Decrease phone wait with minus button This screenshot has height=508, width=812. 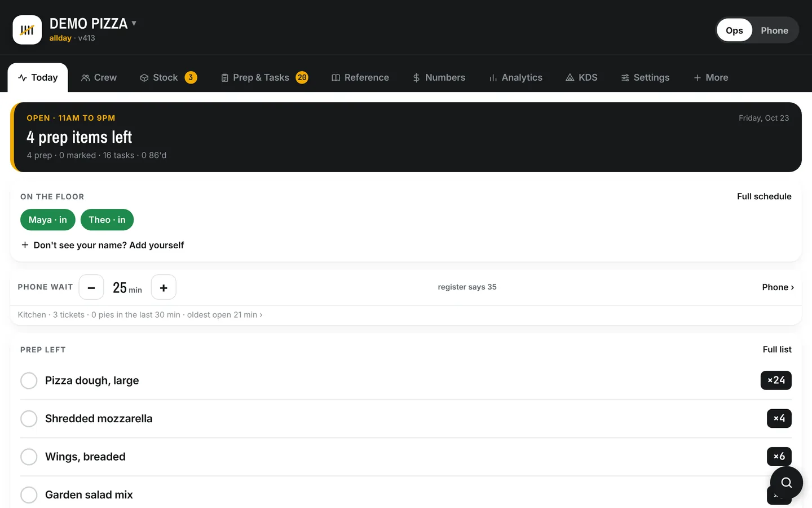click(x=91, y=287)
